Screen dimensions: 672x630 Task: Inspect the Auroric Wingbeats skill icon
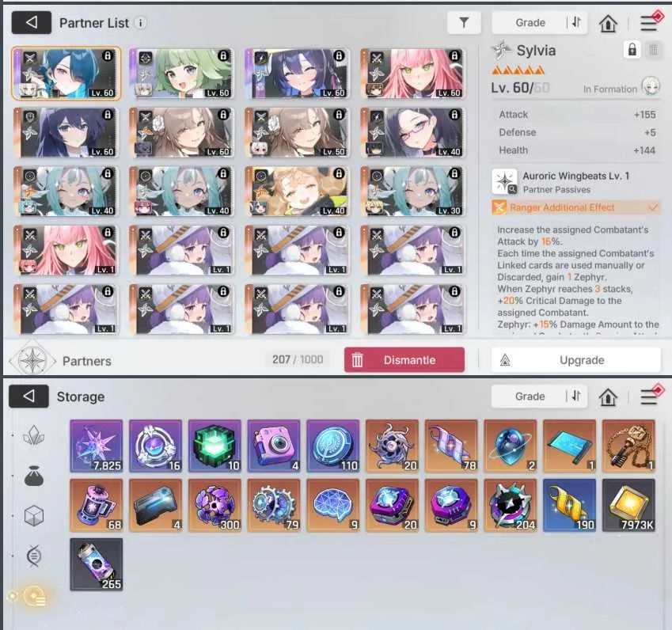click(504, 182)
